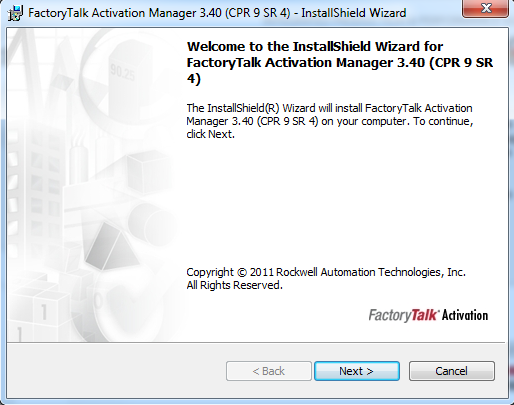
Task: Proceed with the Next > button
Action: pyautogui.click(x=357, y=371)
